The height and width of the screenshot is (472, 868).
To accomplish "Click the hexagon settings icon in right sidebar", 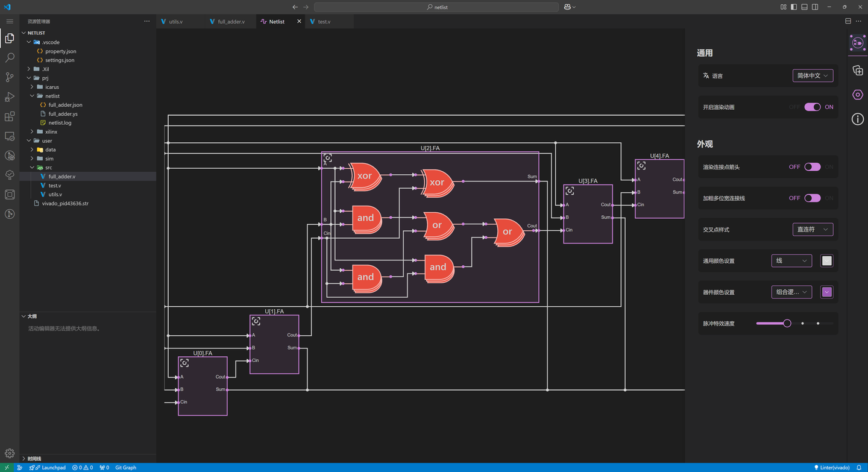I will pos(857,95).
